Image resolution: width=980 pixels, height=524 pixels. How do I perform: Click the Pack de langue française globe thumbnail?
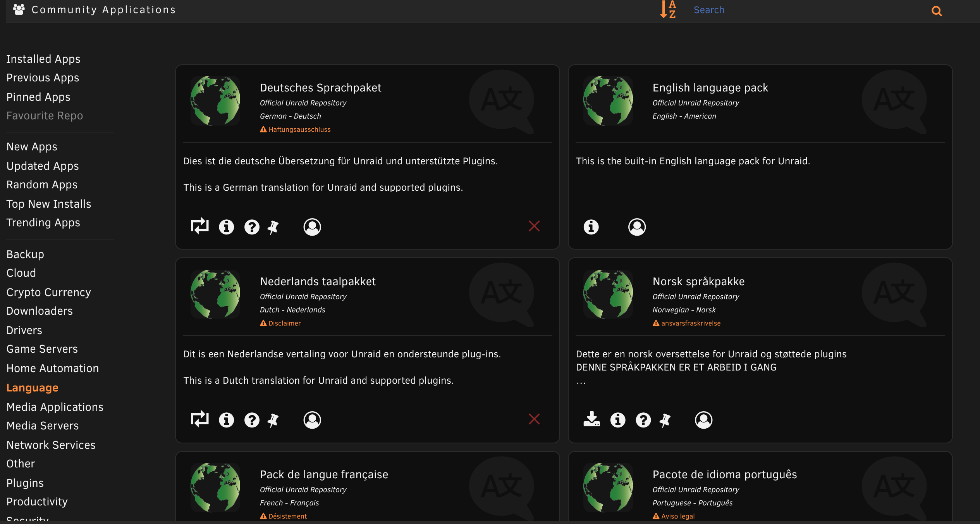tap(215, 488)
